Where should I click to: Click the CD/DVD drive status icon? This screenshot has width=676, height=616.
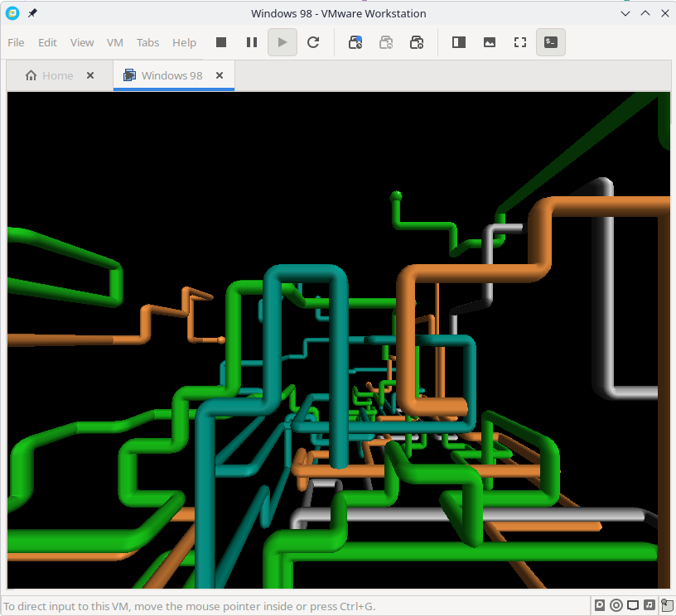click(616, 605)
